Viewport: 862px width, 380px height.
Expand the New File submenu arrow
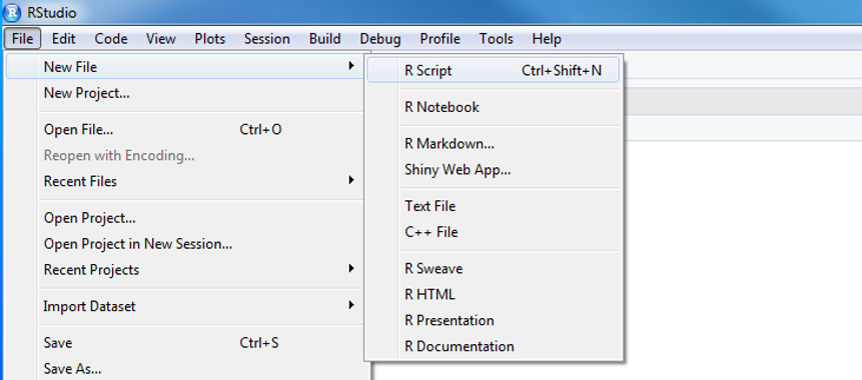tap(351, 66)
